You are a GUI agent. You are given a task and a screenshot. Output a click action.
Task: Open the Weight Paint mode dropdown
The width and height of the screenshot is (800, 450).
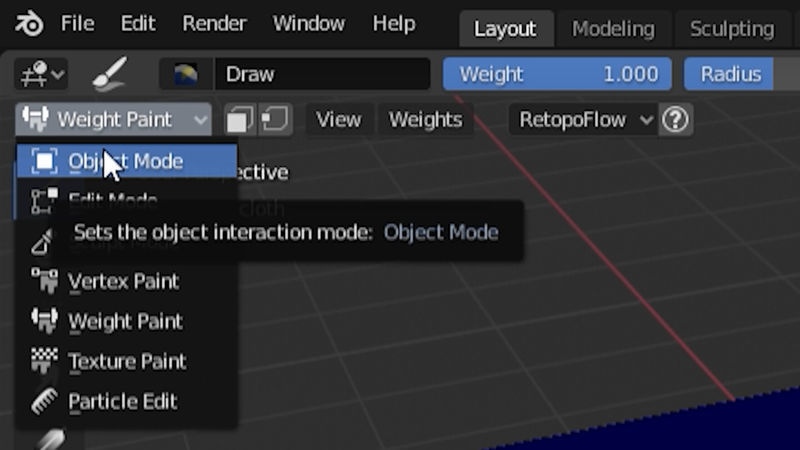pyautogui.click(x=113, y=119)
